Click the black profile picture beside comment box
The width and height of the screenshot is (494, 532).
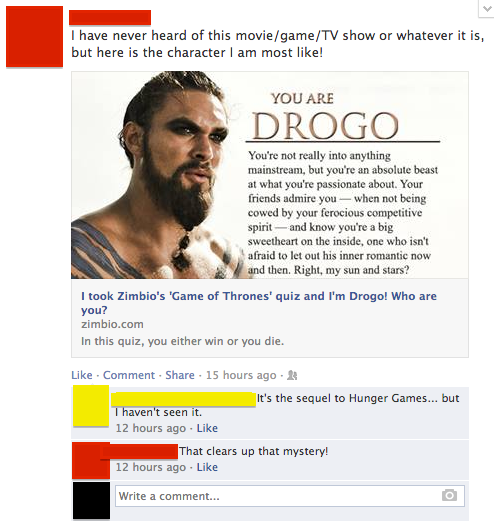tap(91, 500)
